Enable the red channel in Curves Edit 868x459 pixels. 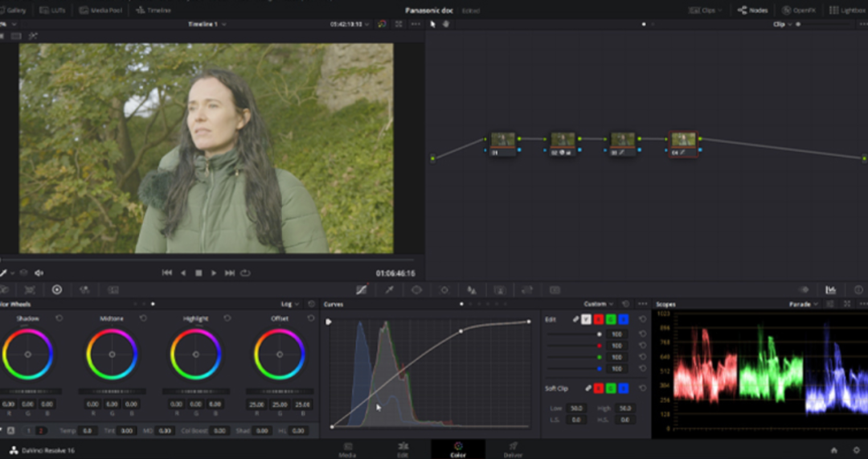coord(598,319)
